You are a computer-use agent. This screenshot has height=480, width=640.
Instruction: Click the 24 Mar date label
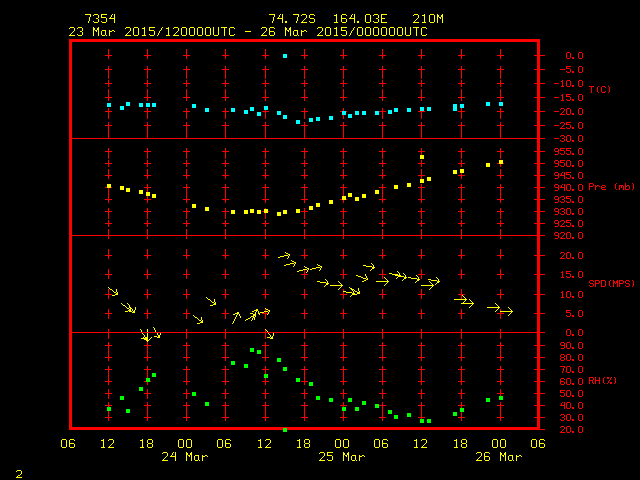click(x=184, y=457)
